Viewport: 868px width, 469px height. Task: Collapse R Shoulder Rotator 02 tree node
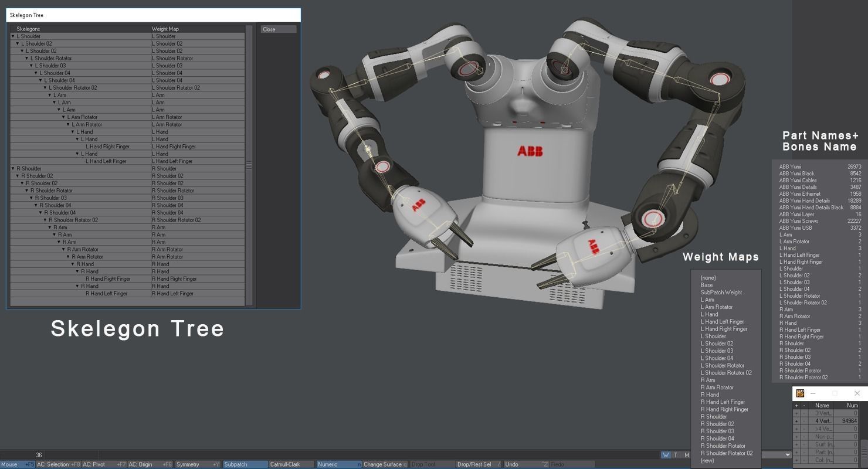45,220
